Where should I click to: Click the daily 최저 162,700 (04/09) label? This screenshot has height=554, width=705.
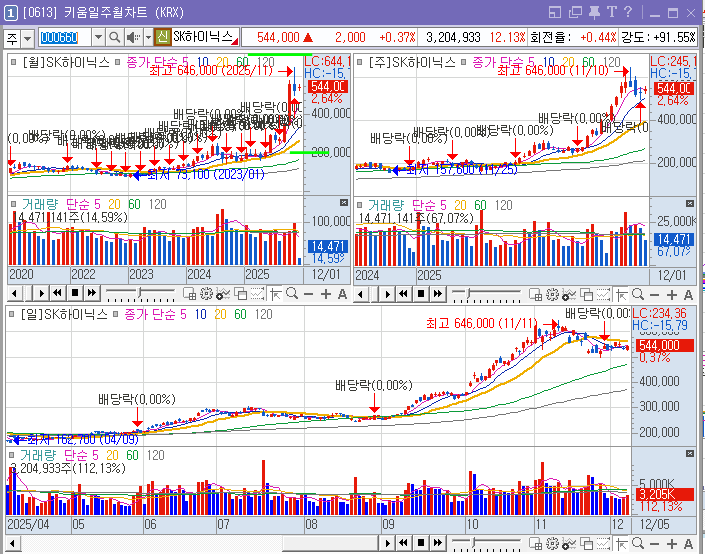83,439
